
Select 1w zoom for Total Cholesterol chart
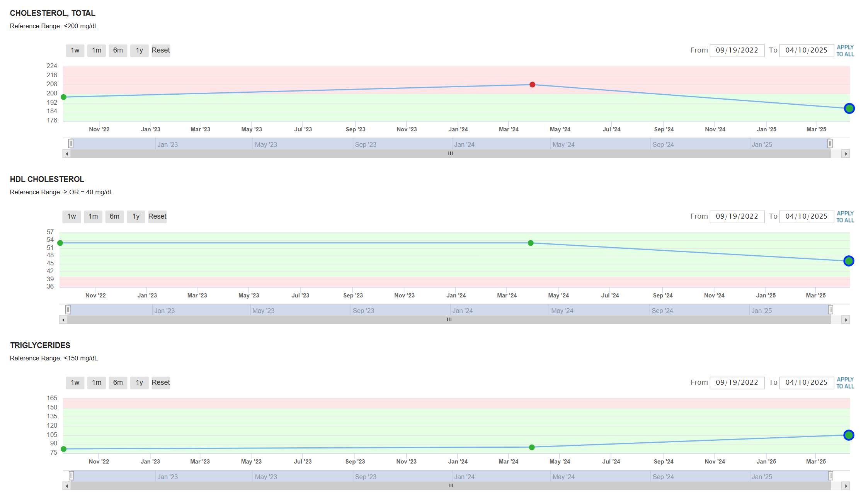pos(75,51)
